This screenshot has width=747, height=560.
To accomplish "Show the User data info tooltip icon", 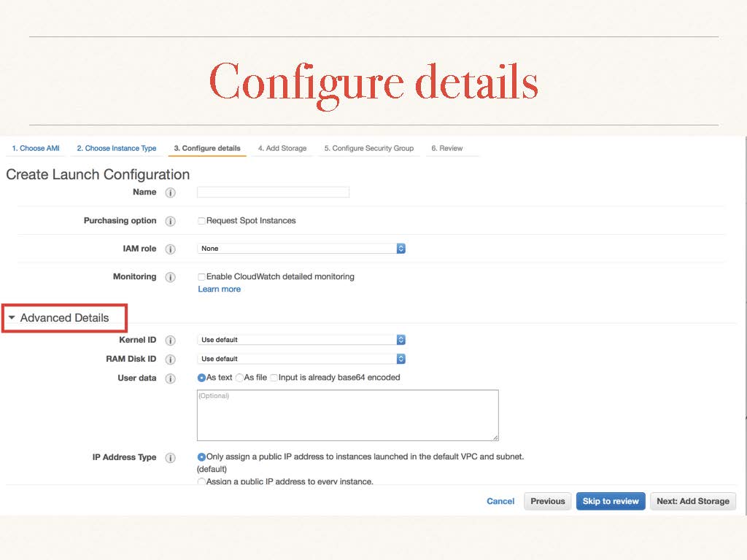I will pos(170,378).
